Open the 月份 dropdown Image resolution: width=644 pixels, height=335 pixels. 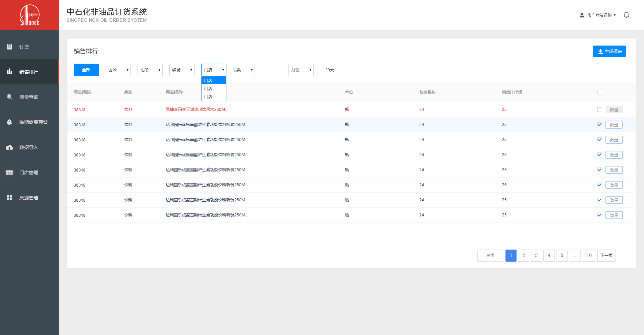point(301,70)
